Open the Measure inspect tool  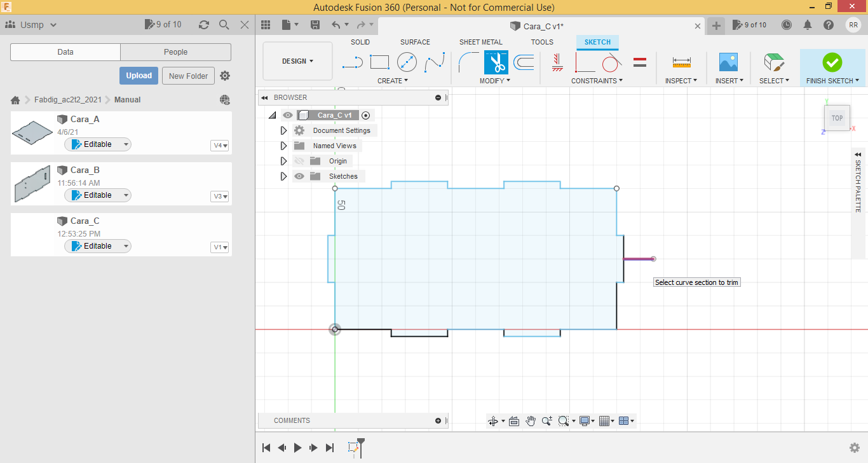tap(681, 62)
